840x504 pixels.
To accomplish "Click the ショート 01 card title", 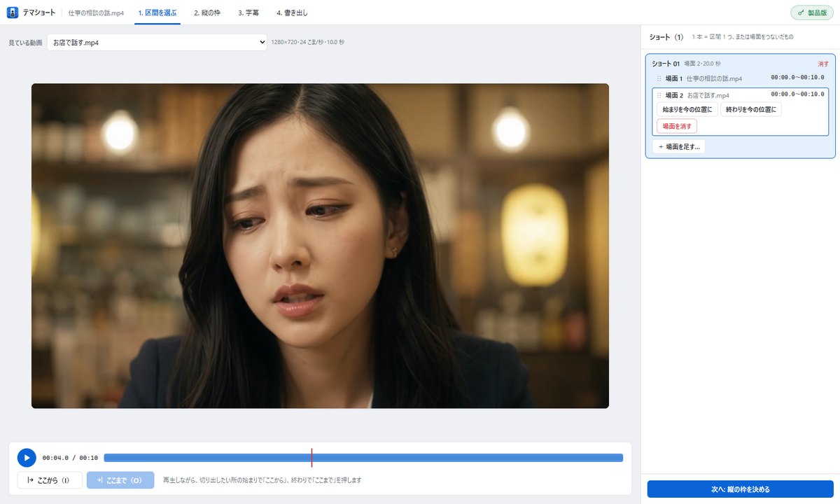I will (666, 64).
